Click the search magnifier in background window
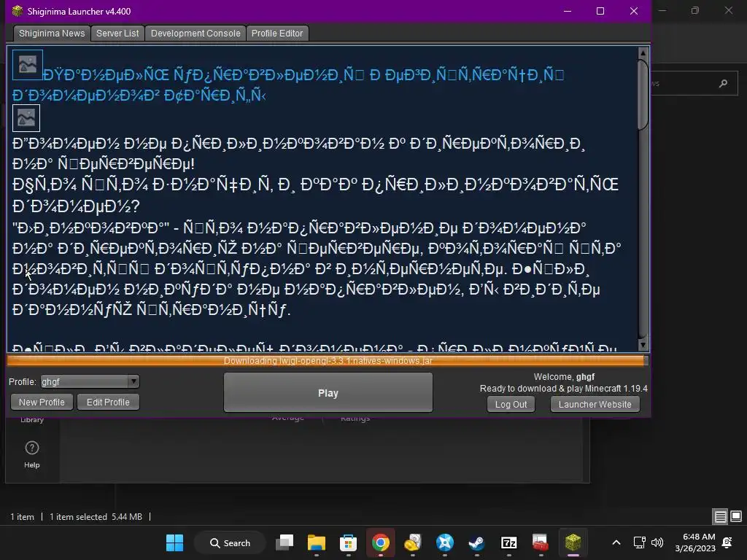Viewport: 747px width, 560px height. tap(723, 84)
